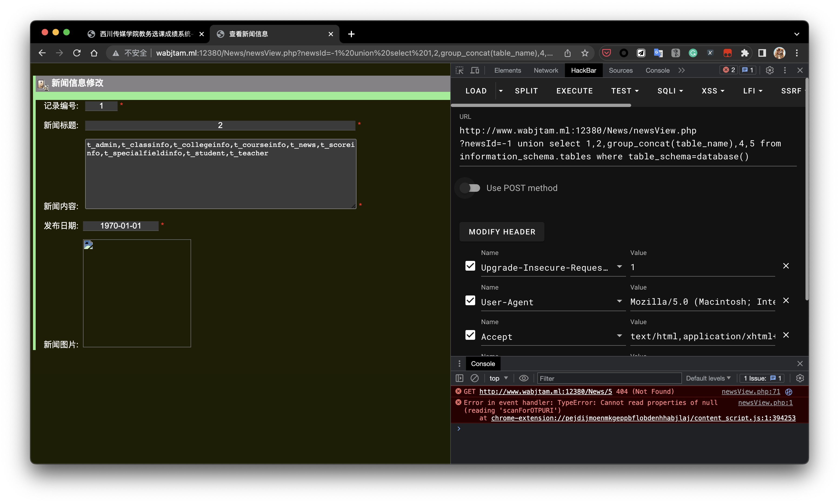Toggle Use POST method switch
The image size is (839, 504).
point(470,188)
